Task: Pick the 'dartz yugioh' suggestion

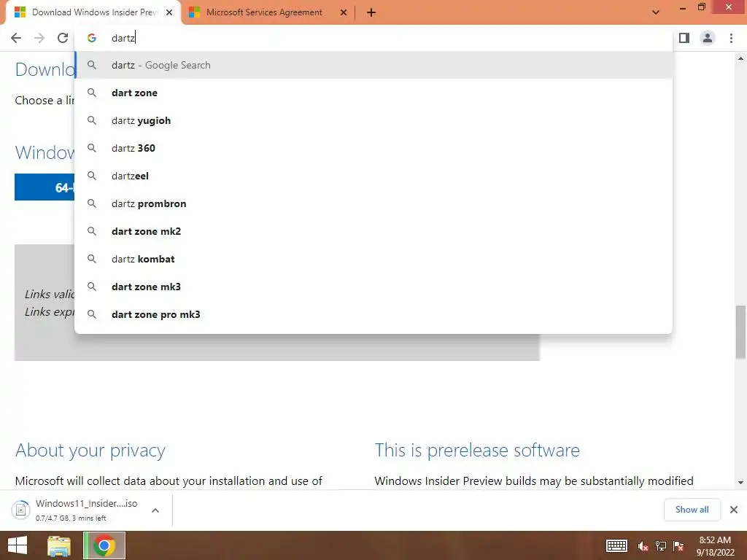Action: coord(374,120)
